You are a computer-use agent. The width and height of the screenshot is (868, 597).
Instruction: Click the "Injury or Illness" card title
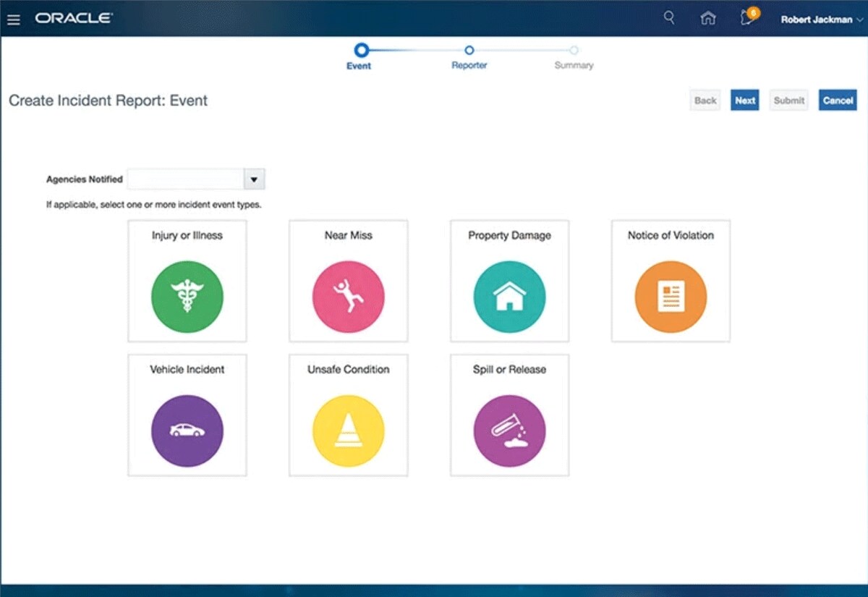point(187,235)
